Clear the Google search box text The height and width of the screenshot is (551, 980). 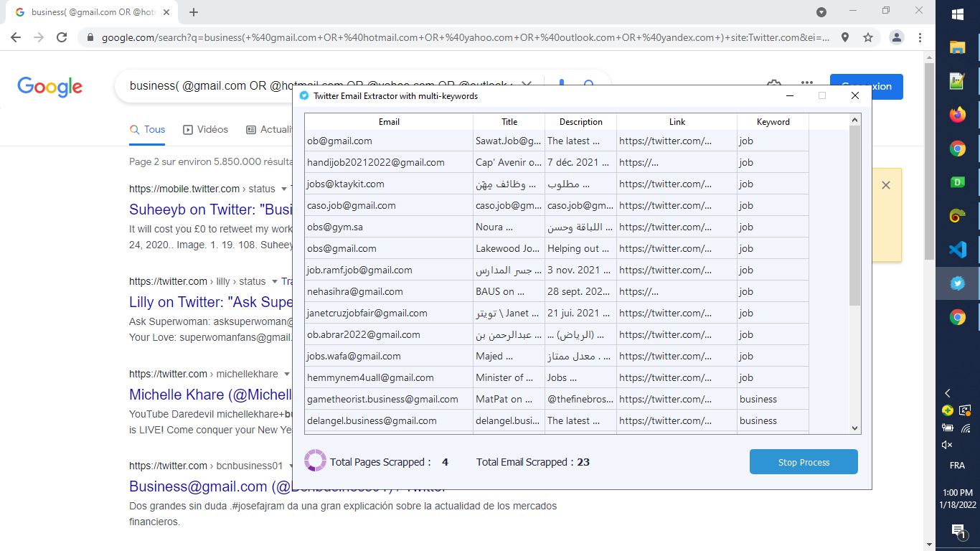pos(526,85)
